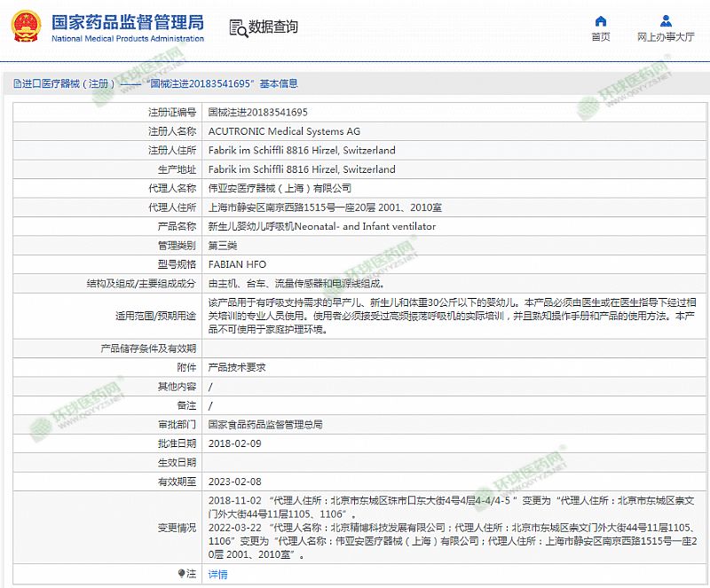Click the 产品技术要求 attachment text
The height and width of the screenshot is (588, 710).
pos(236,367)
